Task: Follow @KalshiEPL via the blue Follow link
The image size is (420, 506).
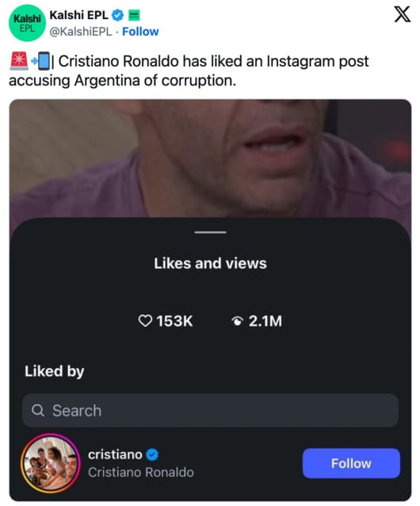Action: pyautogui.click(x=140, y=32)
